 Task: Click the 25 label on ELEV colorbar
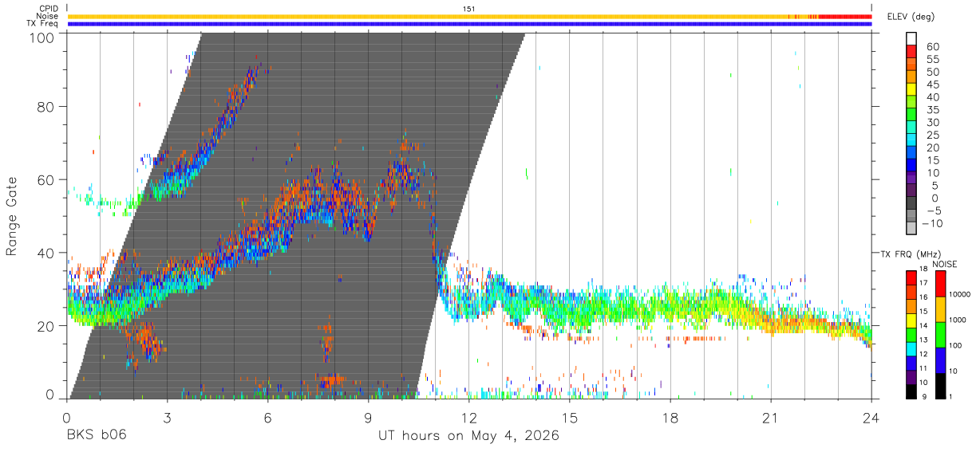(x=933, y=135)
